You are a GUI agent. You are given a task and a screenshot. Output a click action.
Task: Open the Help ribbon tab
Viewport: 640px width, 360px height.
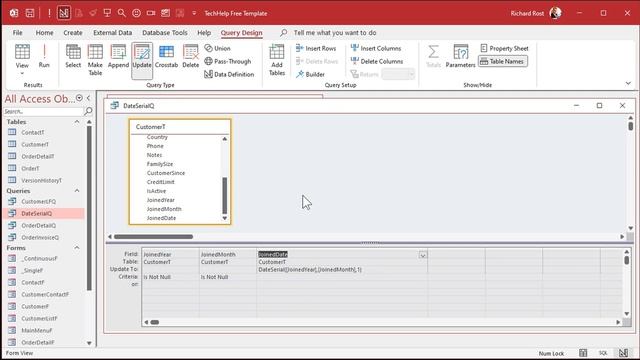click(x=204, y=33)
